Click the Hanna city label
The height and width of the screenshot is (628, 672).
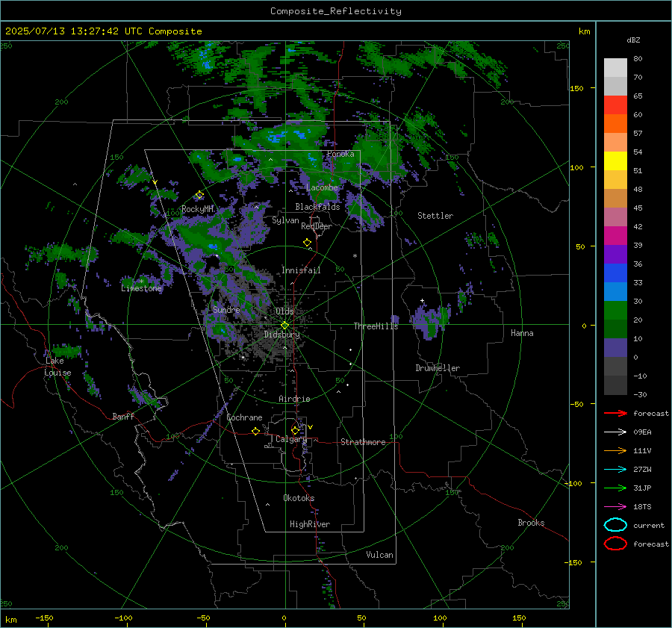(522, 333)
